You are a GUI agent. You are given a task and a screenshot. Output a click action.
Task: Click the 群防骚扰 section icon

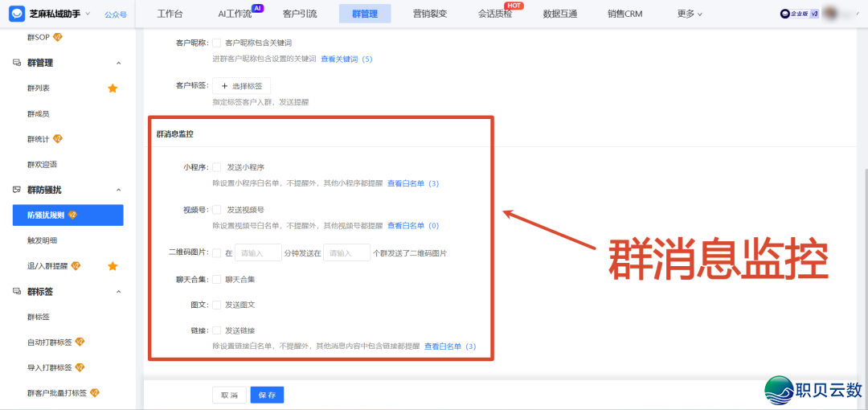coord(17,190)
